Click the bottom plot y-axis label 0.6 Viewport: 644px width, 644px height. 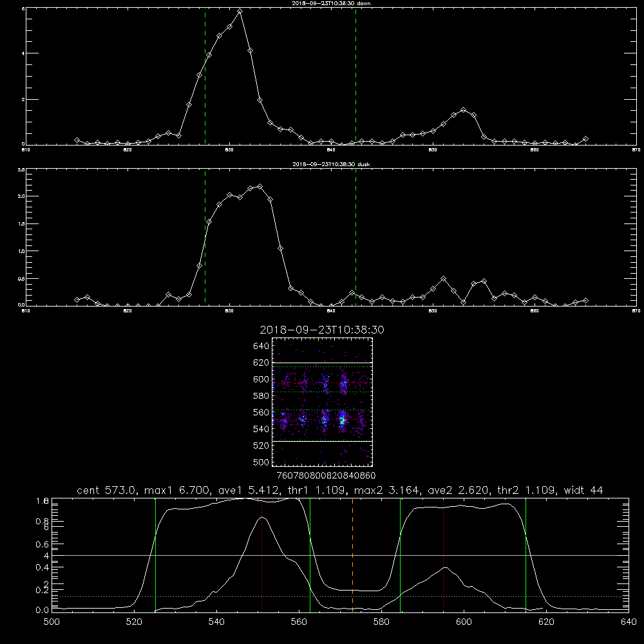pyautogui.click(x=43, y=544)
